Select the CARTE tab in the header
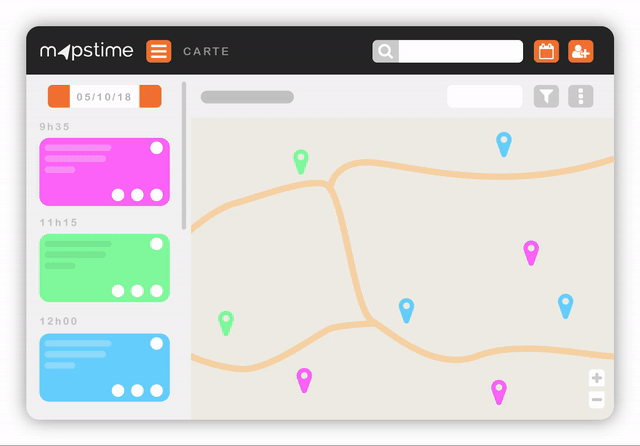The image size is (640, 446). [206, 51]
